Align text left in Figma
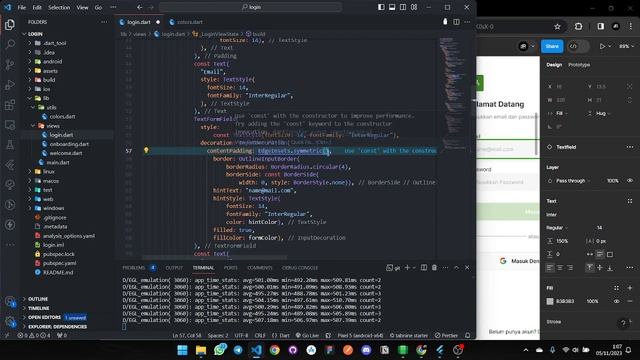This screenshot has height=360, width=640. point(550,268)
